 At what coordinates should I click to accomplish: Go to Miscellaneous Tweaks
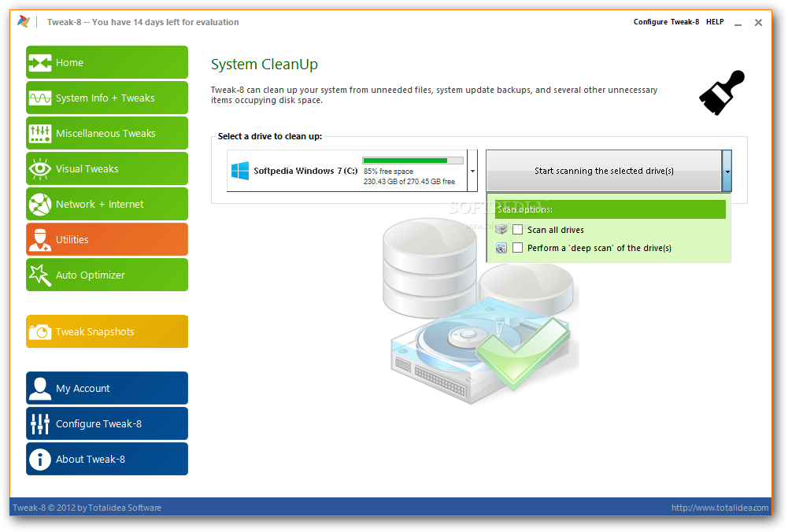tap(107, 133)
